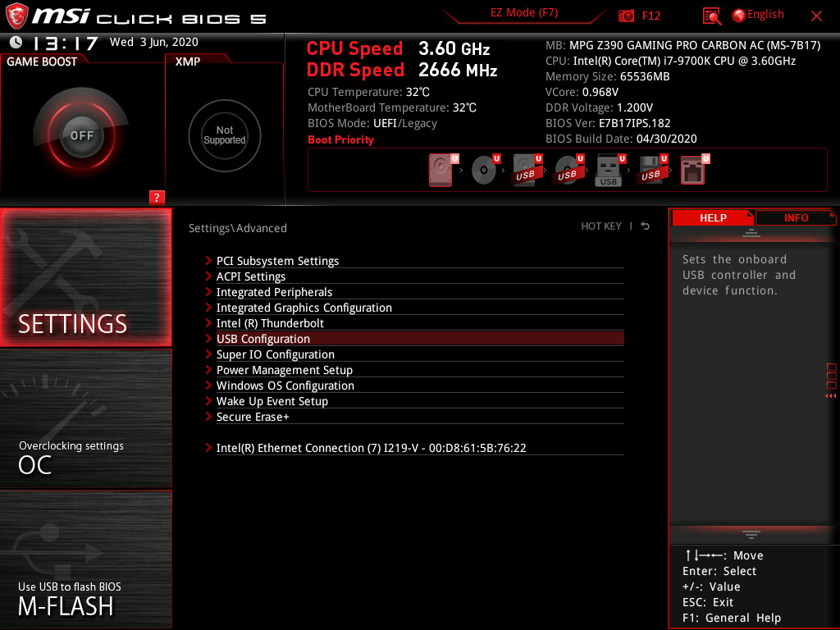Click the clock icon beside the time
Screen dimensions: 840x630
coord(16,43)
